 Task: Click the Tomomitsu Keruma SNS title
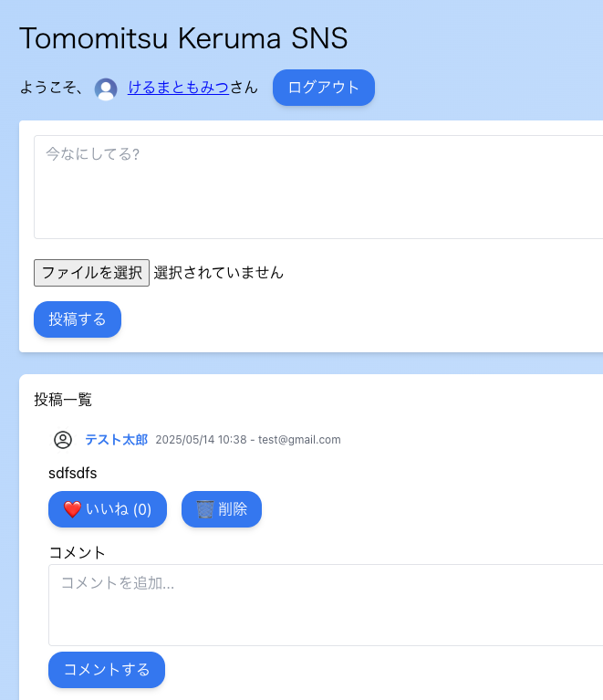click(183, 38)
